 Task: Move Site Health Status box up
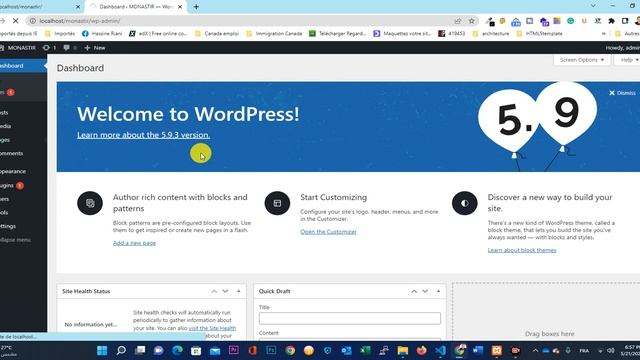(x=214, y=291)
